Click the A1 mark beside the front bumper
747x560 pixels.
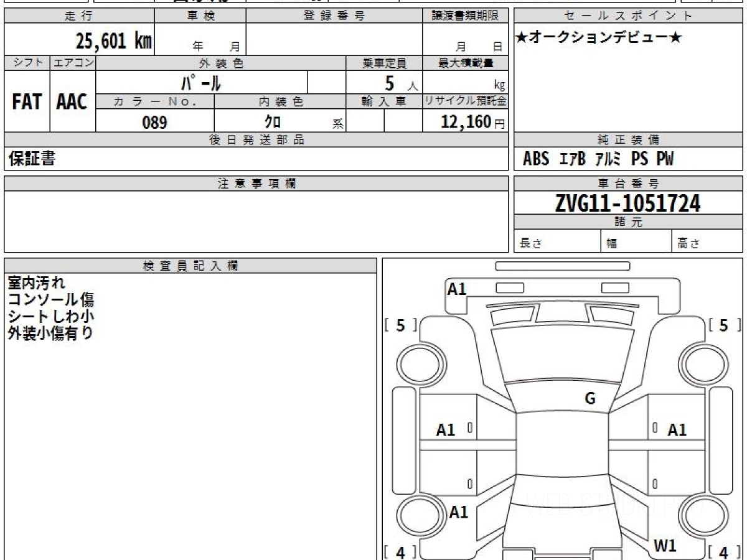pyautogui.click(x=457, y=289)
